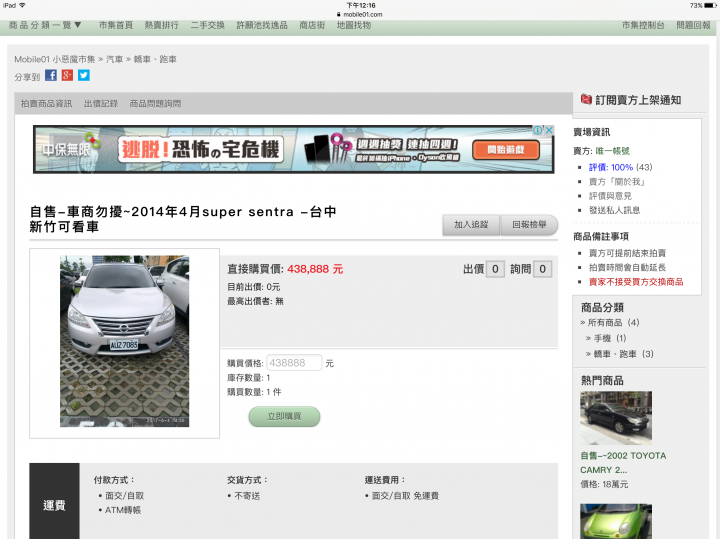This screenshot has width=720, height=539.
Task: Click the green car thumbnail
Action: pyautogui.click(x=616, y=522)
